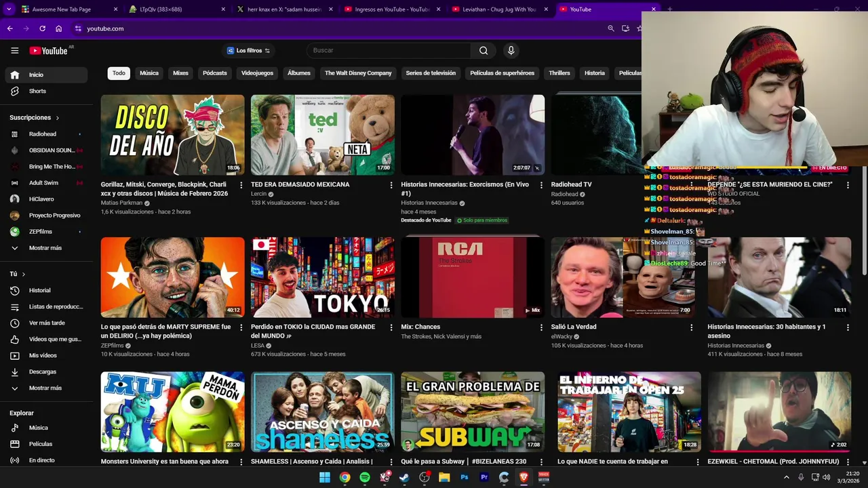
Task: Switch to Ingresos en YouTube browser tab
Action: [392, 9]
